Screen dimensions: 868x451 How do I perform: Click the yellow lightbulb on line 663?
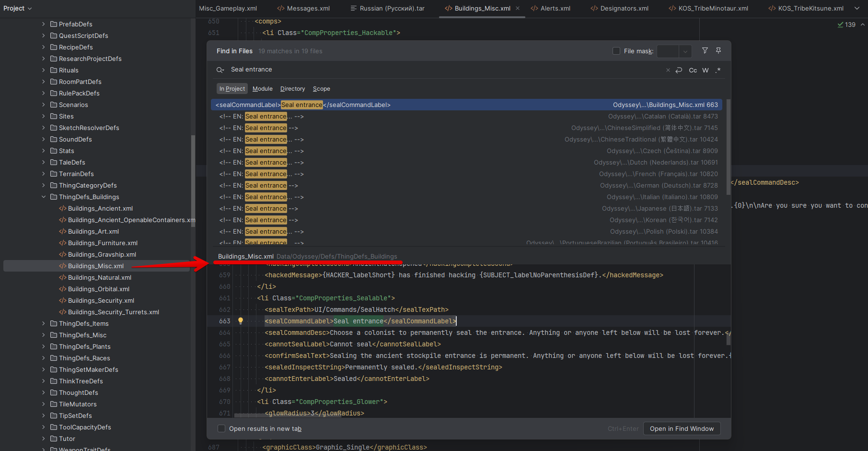pos(241,321)
